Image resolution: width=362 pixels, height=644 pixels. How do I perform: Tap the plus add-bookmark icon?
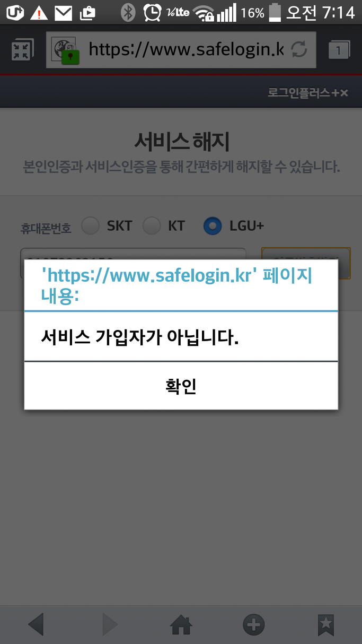pyautogui.click(x=253, y=625)
